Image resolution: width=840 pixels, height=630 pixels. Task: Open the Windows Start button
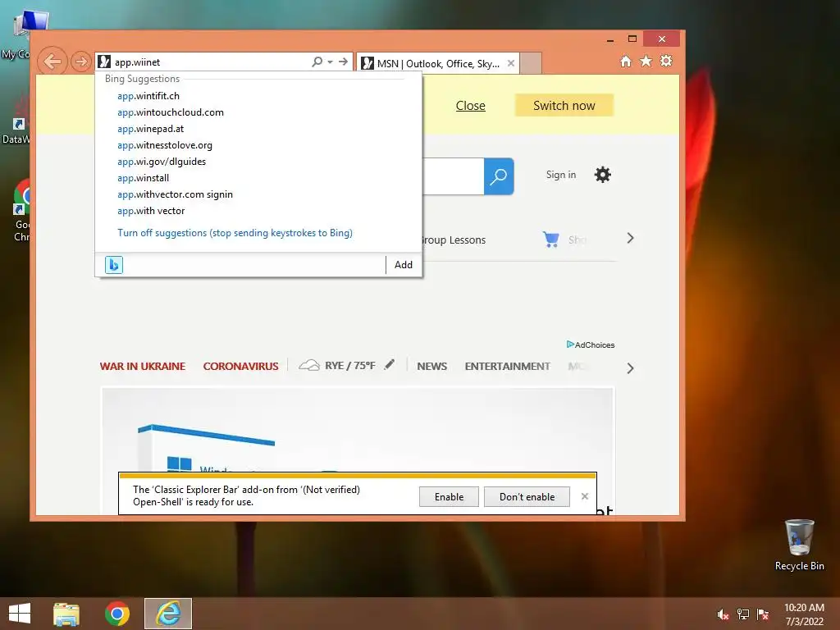20,614
